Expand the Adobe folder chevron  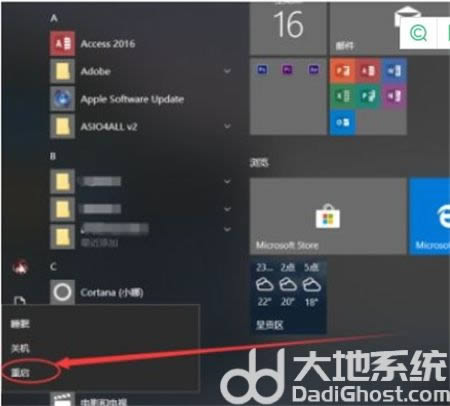tap(227, 71)
